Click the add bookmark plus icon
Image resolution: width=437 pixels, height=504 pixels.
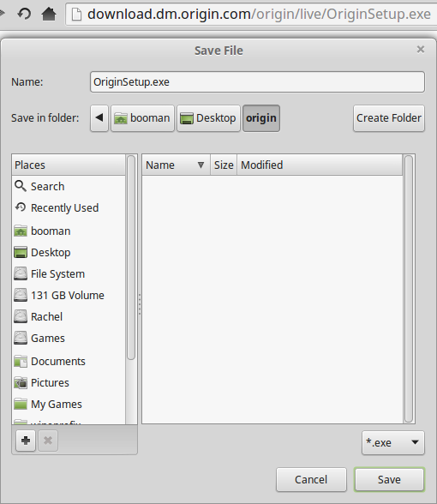[x=26, y=441]
